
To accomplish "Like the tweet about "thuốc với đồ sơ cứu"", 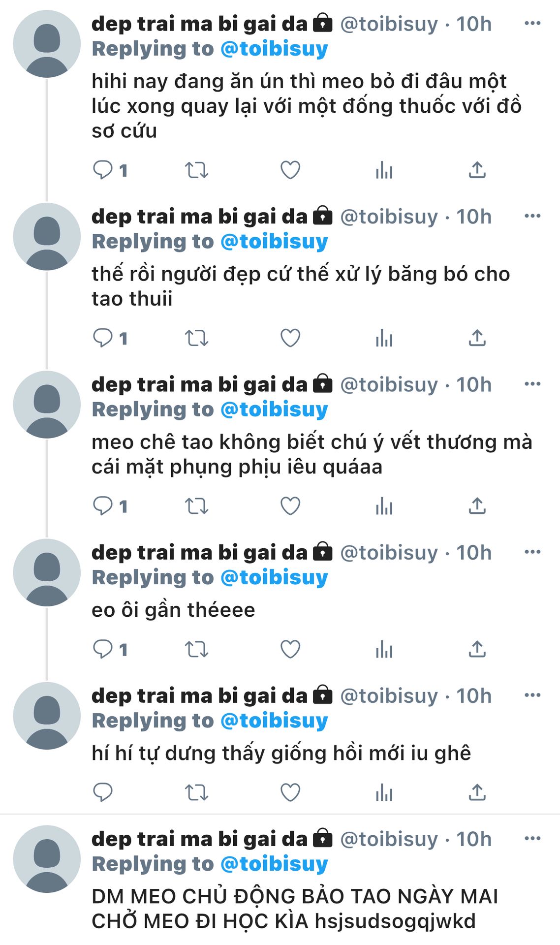I will 290,170.
